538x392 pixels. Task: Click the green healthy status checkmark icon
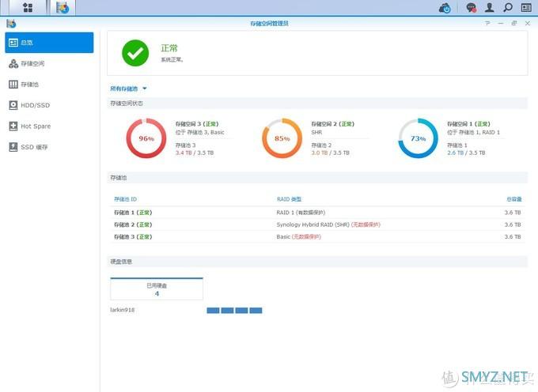pos(135,53)
